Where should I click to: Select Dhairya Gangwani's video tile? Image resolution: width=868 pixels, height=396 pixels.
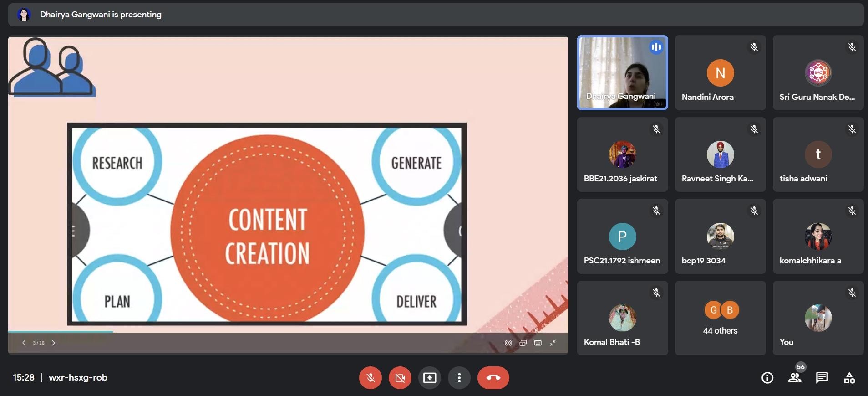(x=622, y=72)
